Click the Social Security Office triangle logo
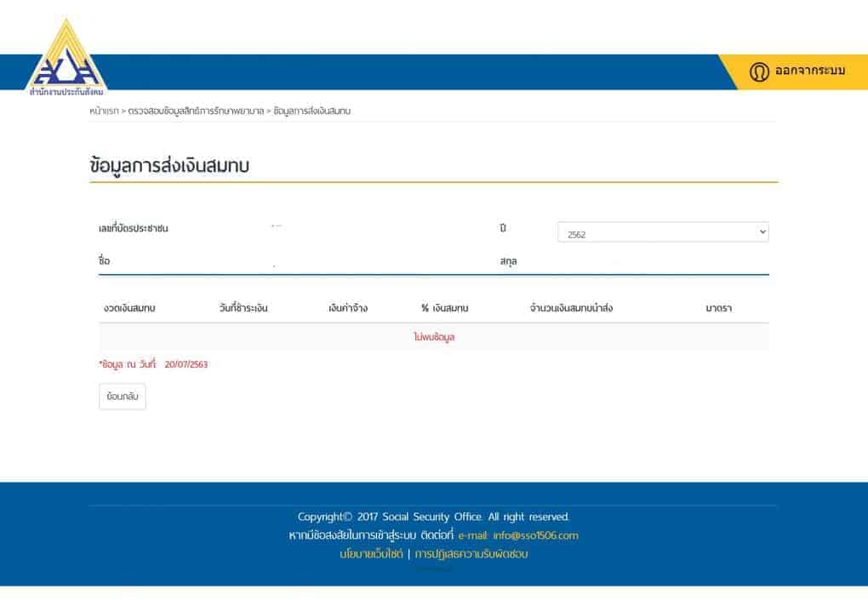The width and height of the screenshot is (868, 600). click(x=66, y=60)
